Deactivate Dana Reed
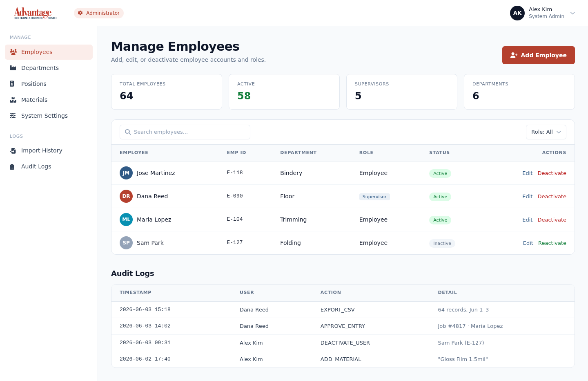 pos(552,197)
